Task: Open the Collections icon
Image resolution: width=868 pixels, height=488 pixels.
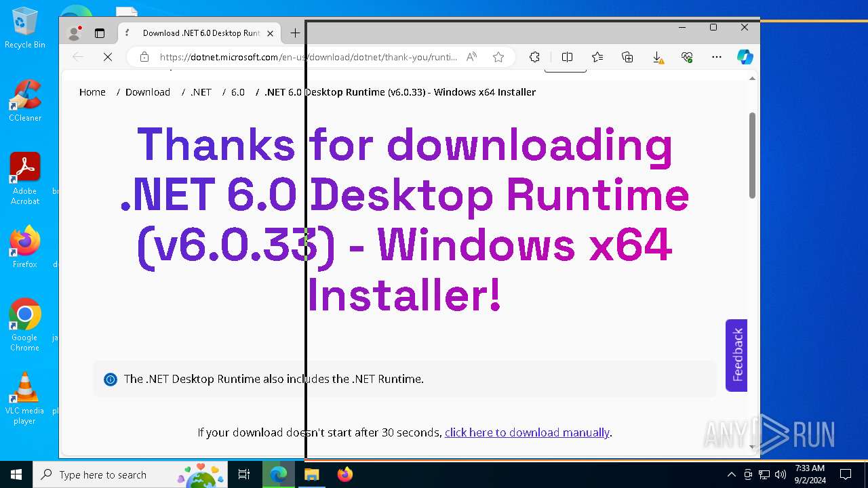Action: coord(627,57)
